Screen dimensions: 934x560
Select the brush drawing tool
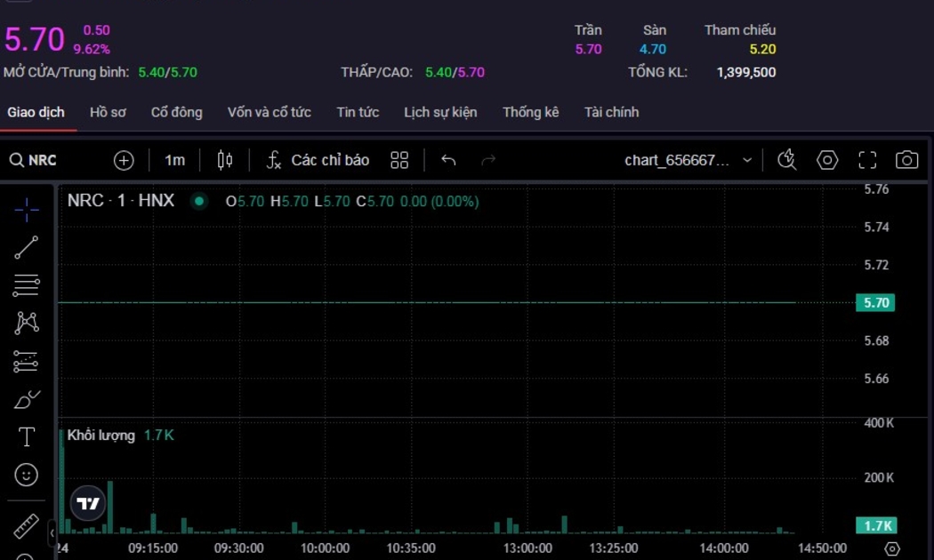pyautogui.click(x=27, y=400)
